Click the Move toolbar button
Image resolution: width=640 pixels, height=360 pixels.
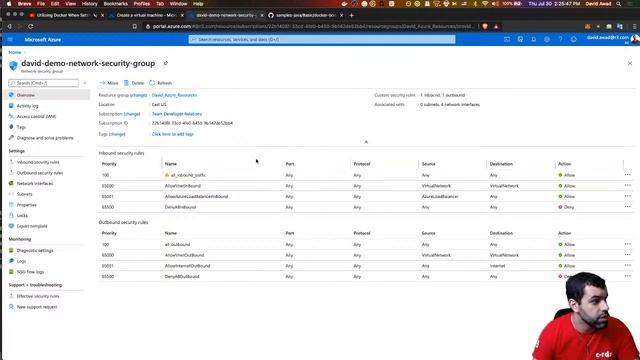pos(109,83)
